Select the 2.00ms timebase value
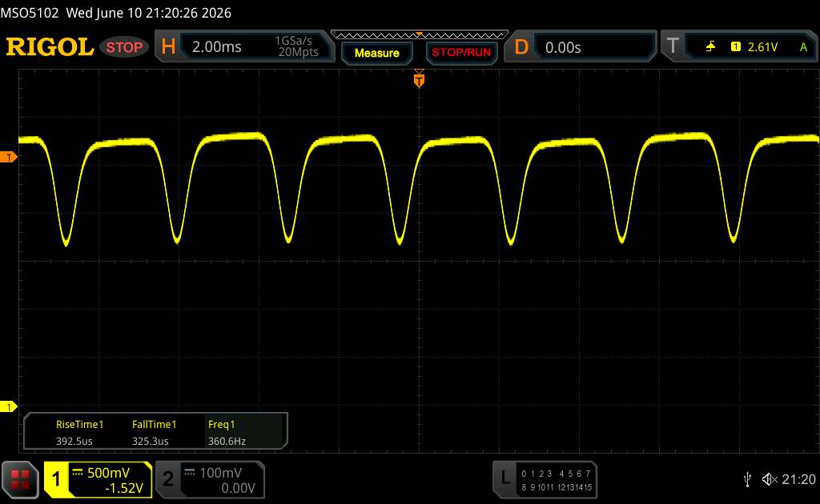The height and width of the screenshot is (504, 820). point(216,47)
